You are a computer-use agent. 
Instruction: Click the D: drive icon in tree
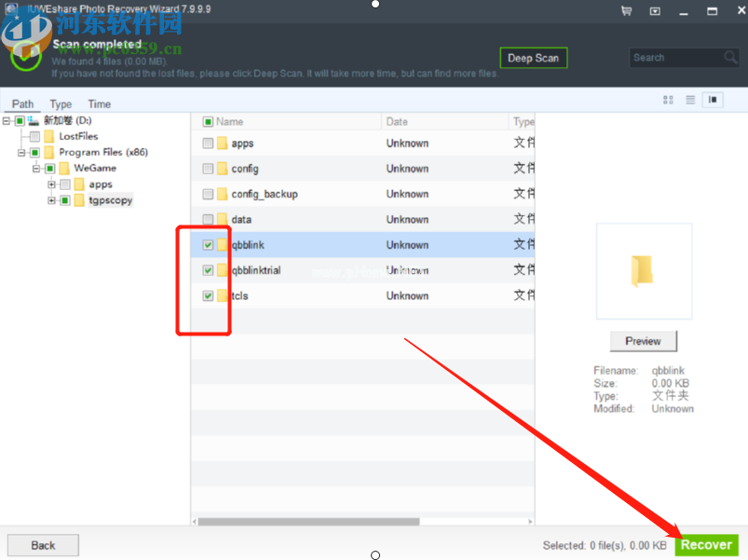(34, 121)
